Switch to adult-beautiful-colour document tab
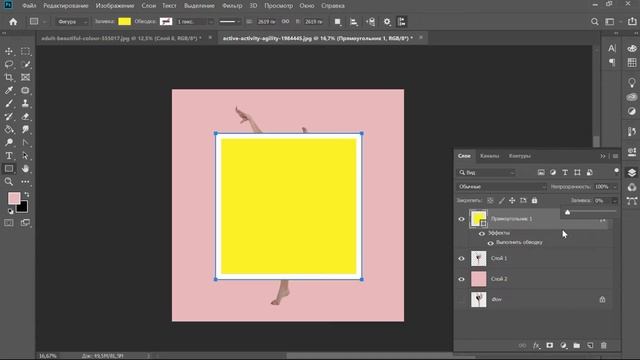The height and width of the screenshot is (360, 640). 121,38
